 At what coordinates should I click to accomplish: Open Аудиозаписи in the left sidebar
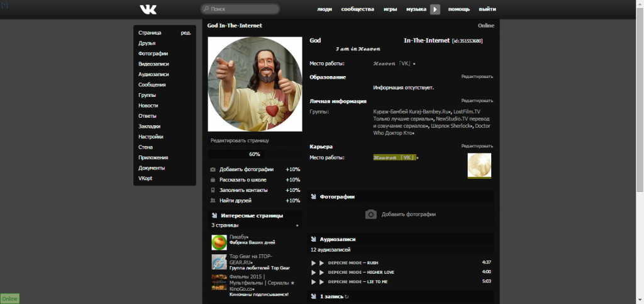tap(153, 74)
